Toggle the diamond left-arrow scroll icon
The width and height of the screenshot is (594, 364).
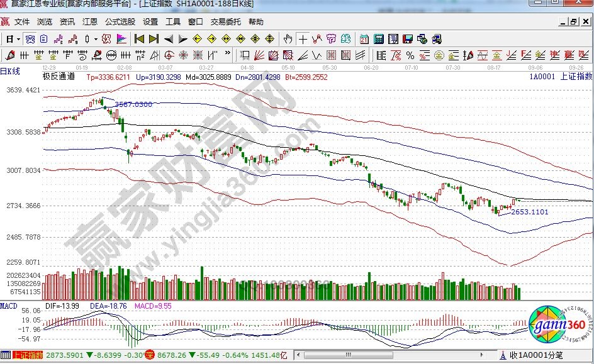pyautogui.click(x=196, y=39)
